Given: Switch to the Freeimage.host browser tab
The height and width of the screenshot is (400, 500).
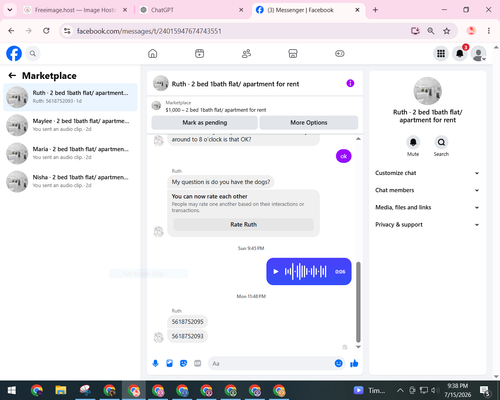Looking at the screenshot, I should [x=75, y=10].
